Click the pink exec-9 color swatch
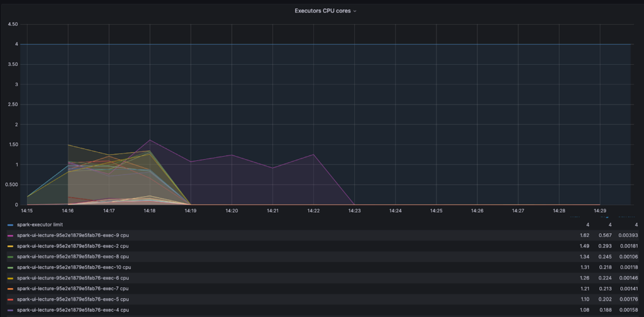Screen dimensions: 644x317 (x=10, y=236)
